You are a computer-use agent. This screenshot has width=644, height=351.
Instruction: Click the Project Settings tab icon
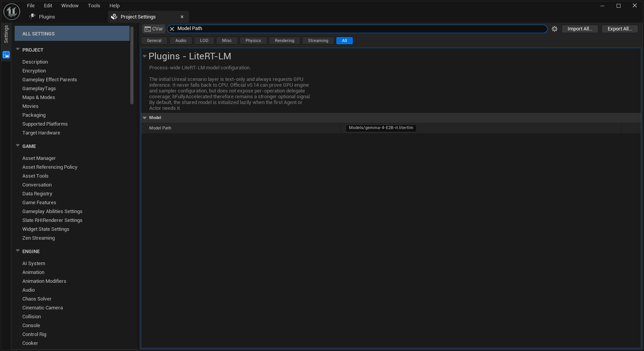coord(114,17)
